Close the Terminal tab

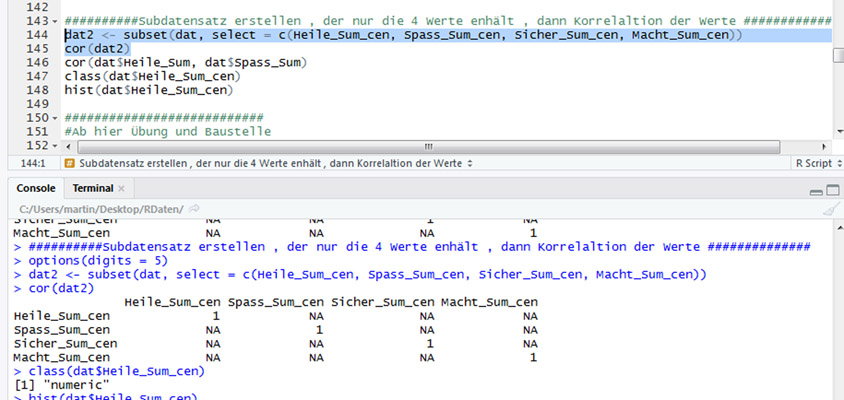pos(121,188)
